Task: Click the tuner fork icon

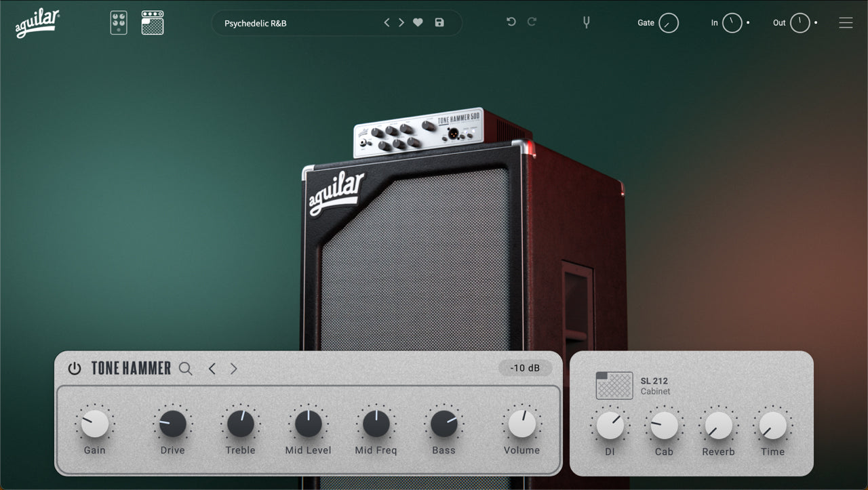Action: coord(585,22)
